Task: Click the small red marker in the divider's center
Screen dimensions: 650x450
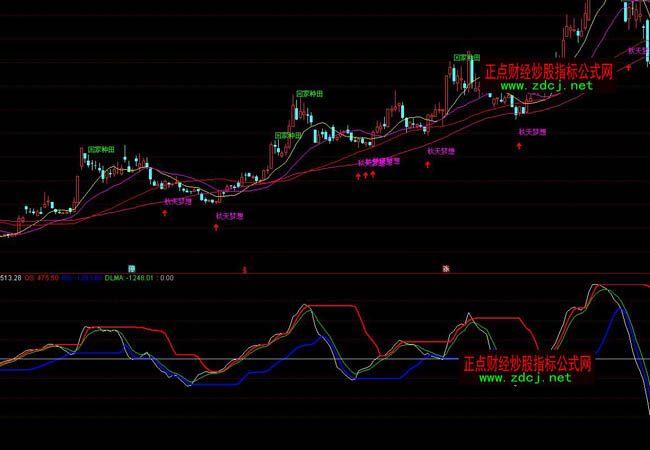Action: (x=246, y=268)
